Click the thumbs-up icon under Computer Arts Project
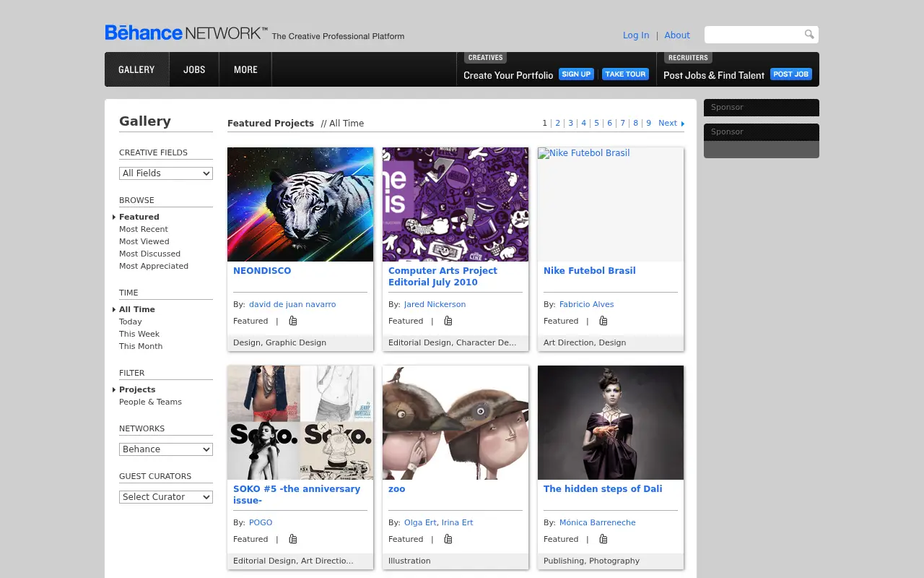The image size is (924, 578). click(x=448, y=321)
